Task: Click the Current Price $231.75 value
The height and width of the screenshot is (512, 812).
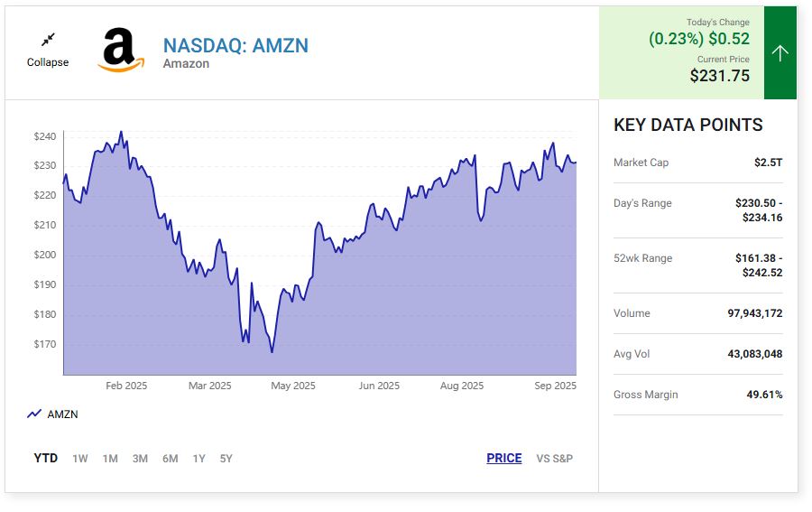Action: 719,77
